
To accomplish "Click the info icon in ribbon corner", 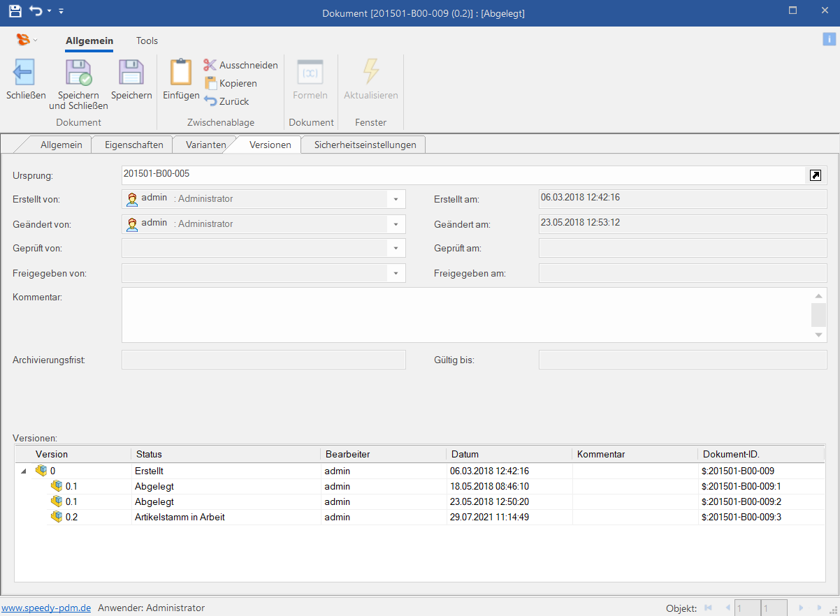I will click(x=829, y=39).
